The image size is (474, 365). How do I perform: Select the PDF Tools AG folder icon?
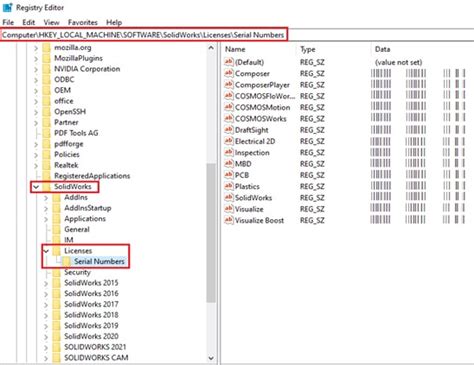[x=46, y=133]
